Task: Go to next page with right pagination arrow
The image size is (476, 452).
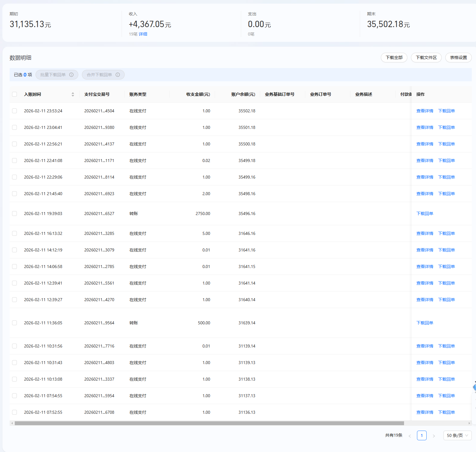Action: [x=434, y=436]
